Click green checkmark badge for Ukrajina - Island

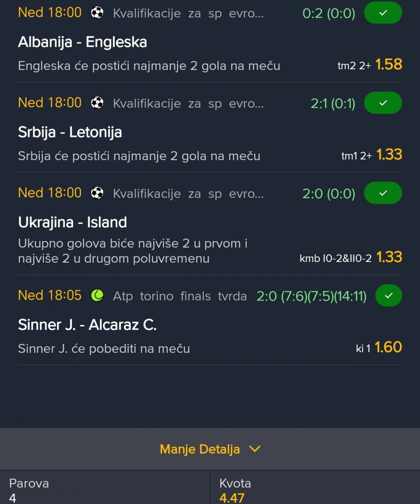click(x=383, y=193)
